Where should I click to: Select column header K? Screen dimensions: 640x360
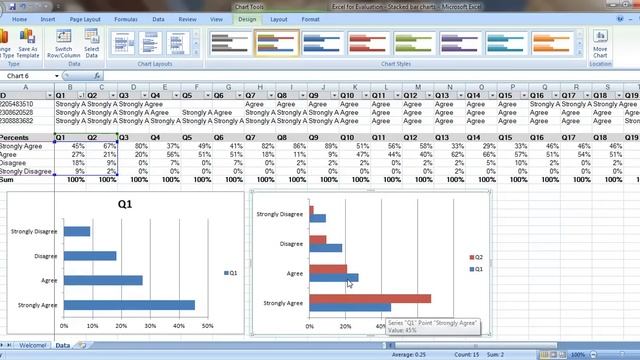click(355, 87)
